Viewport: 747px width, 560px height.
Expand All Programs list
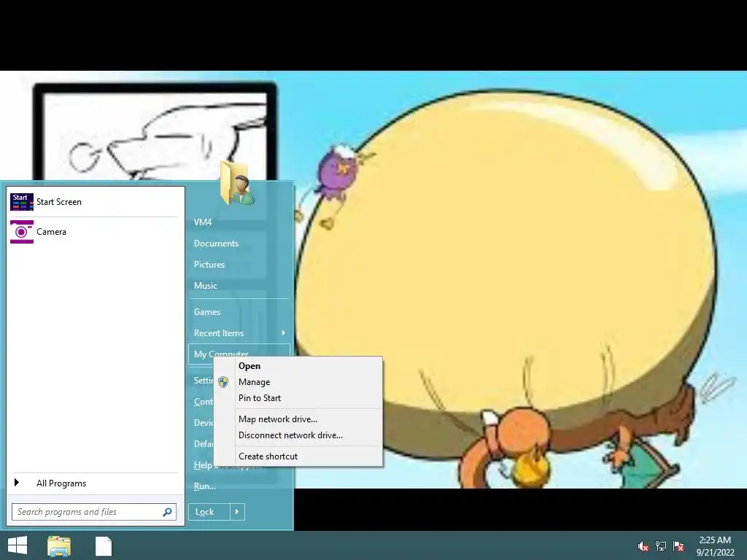pos(61,483)
